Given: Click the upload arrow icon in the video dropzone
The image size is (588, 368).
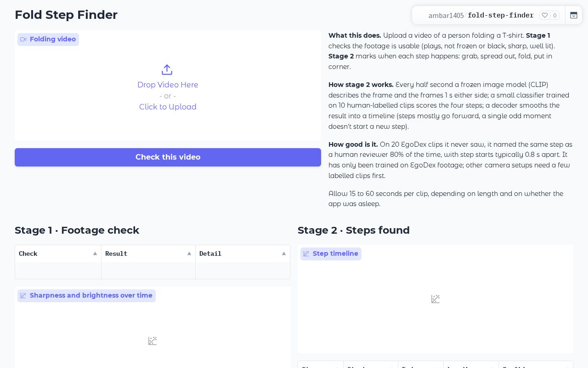Looking at the screenshot, I should [x=167, y=70].
